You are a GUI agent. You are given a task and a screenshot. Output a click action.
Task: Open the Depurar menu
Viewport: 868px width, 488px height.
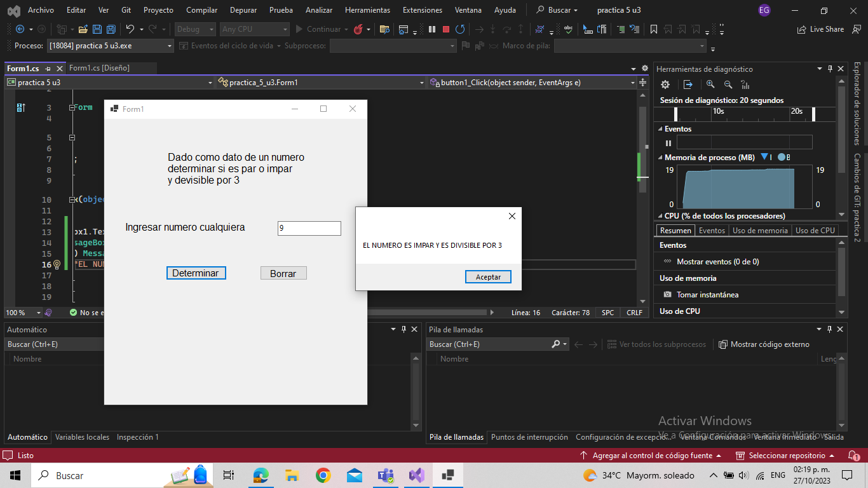(244, 10)
